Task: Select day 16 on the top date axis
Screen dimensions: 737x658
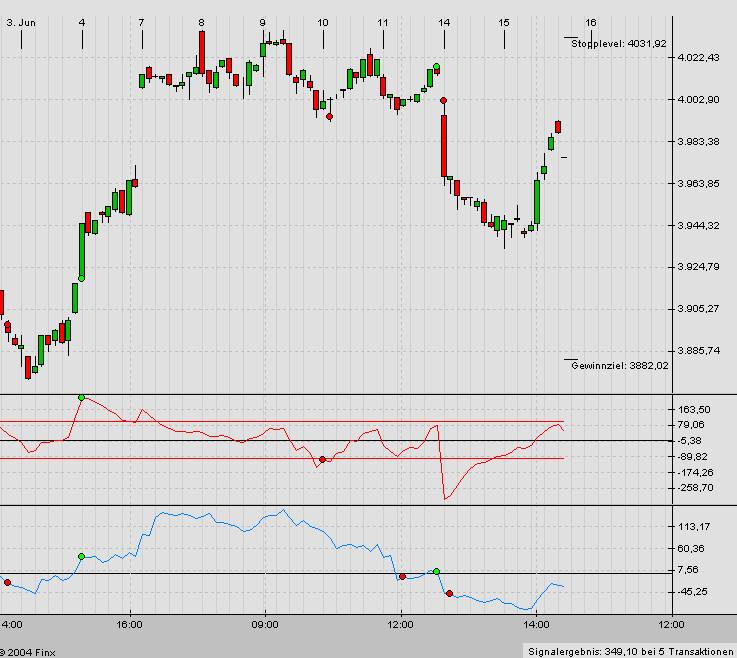Action: coord(591,22)
